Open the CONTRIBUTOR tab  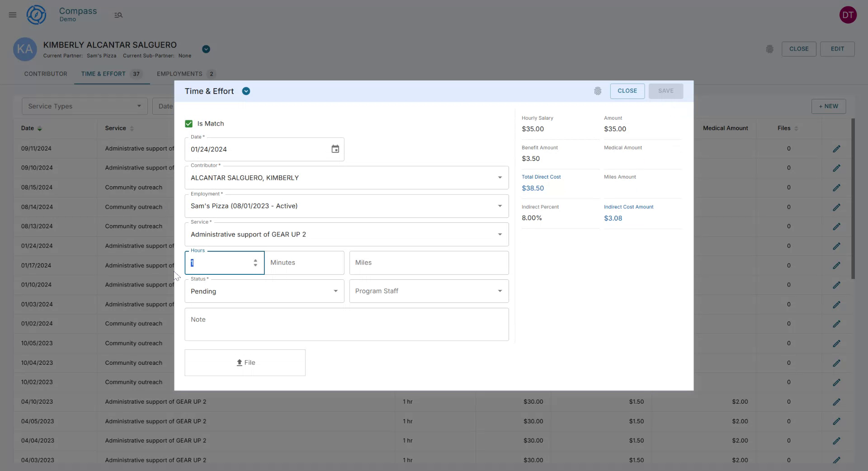46,74
